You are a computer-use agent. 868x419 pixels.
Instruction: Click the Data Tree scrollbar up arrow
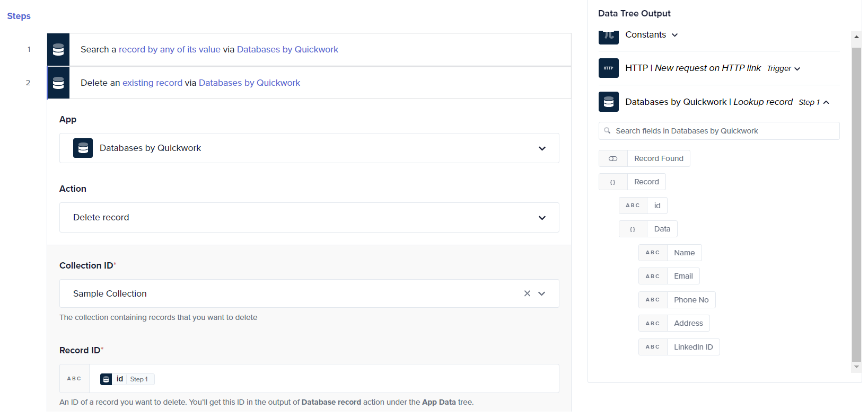[856, 37]
